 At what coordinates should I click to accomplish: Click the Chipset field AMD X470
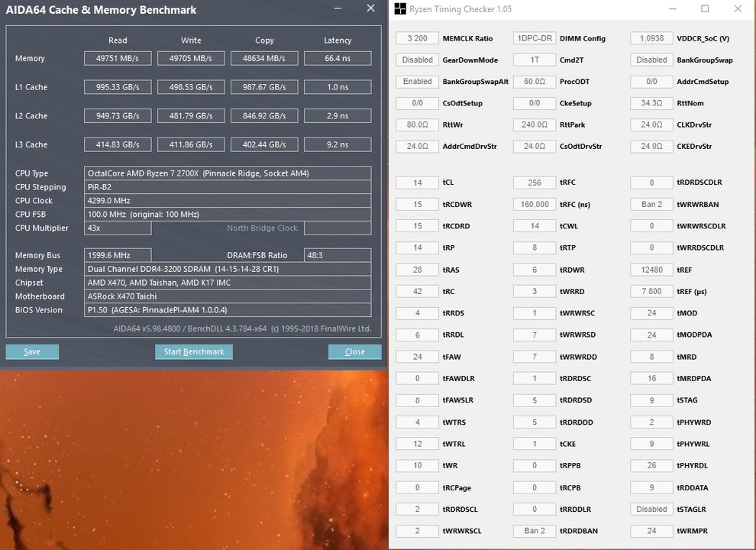point(228,283)
